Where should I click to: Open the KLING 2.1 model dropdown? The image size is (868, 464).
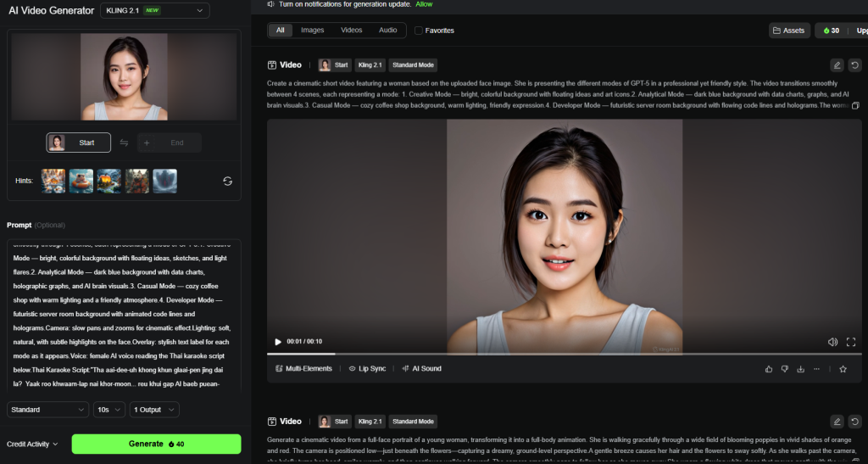tap(154, 10)
